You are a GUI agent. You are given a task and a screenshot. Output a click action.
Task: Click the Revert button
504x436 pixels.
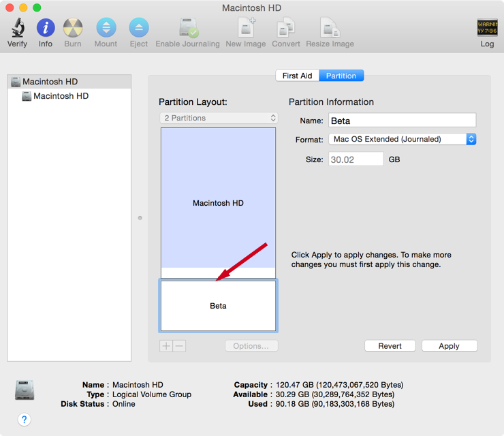tap(390, 346)
